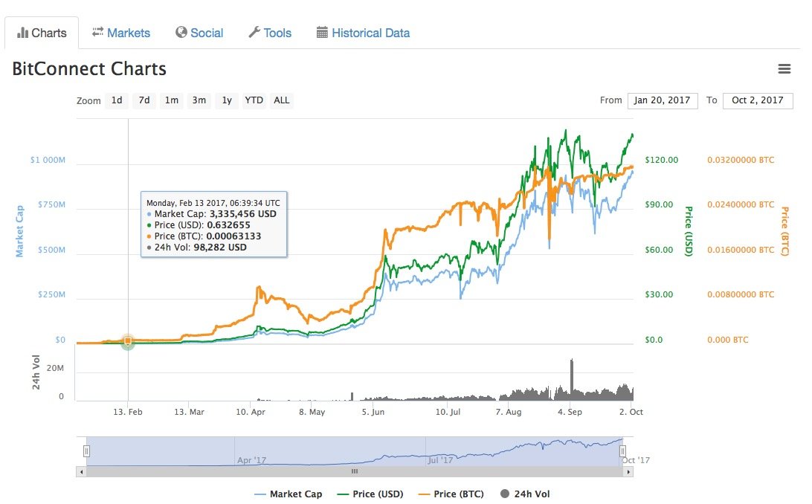Open the chart hamburger menu icon
This screenshot has height=504, width=812.
click(x=784, y=69)
